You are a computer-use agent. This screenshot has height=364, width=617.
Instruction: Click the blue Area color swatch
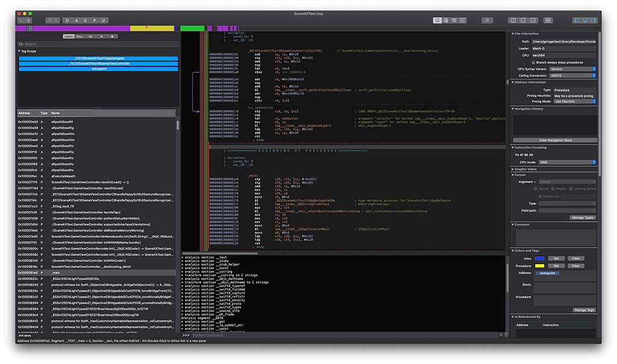539,259
